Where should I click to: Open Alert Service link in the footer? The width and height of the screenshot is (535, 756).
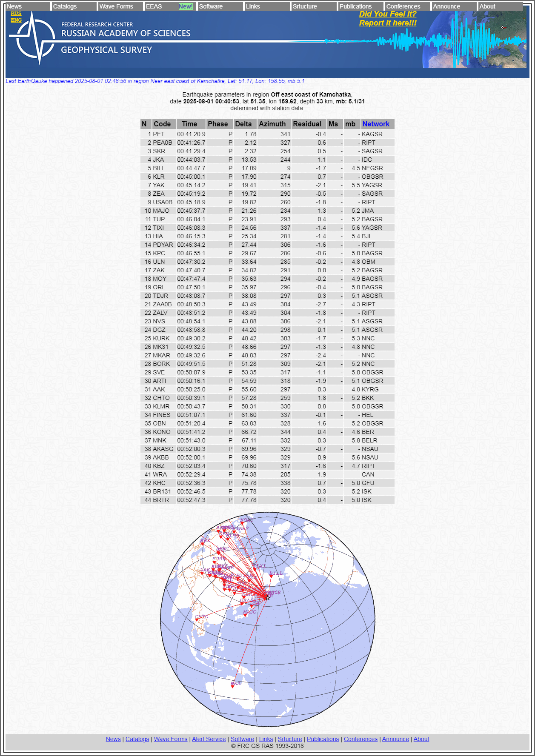click(209, 739)
